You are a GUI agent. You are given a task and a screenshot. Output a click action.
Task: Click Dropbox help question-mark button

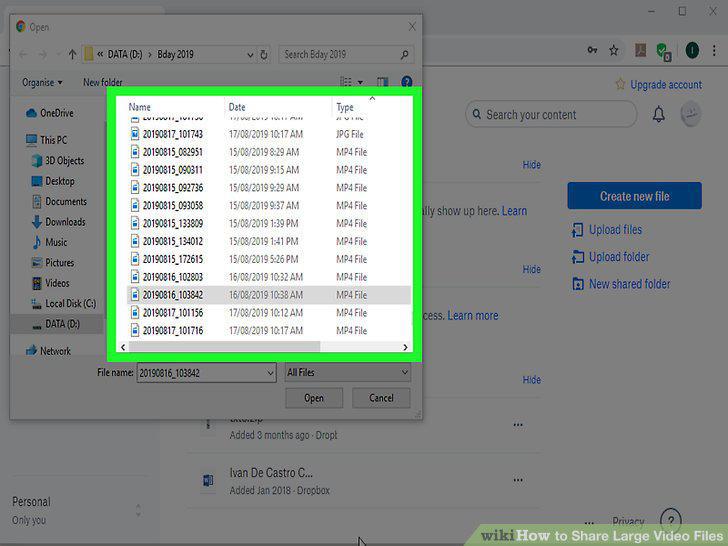pos(671,520)
